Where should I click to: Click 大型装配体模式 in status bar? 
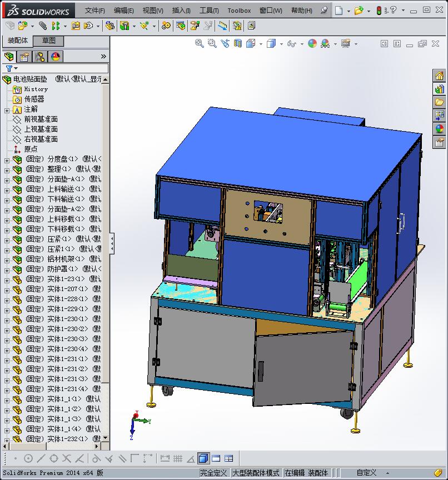pyautogui.click(x=256, y=473)
